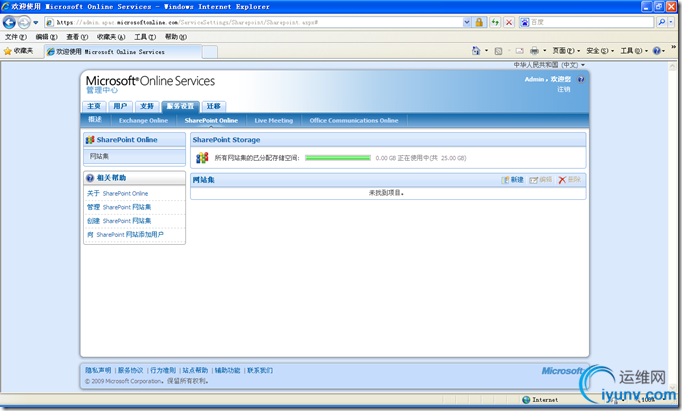Open the 服务协议 footer link
This screenshot has height=411, width=682.
pyautogui.click(x=130, y=370)
